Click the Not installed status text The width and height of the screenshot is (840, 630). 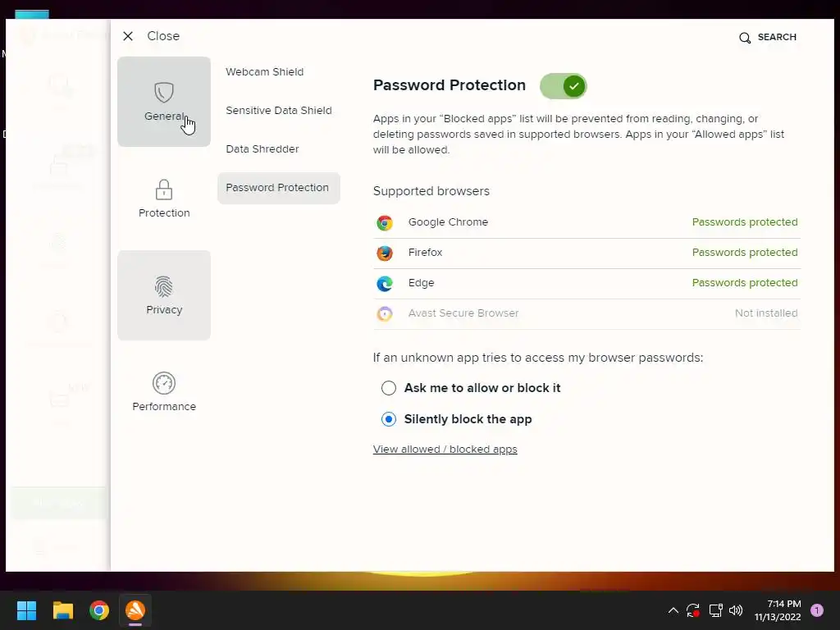coord(766,313)
